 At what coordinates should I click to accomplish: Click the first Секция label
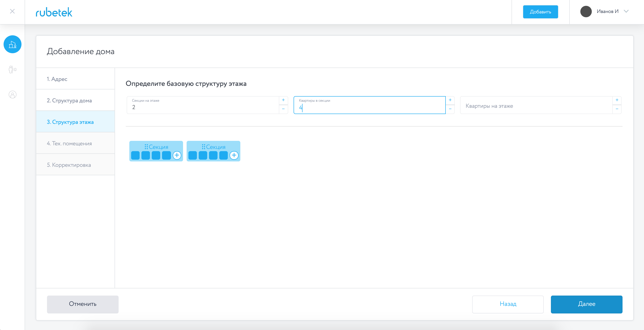point(158,147)
